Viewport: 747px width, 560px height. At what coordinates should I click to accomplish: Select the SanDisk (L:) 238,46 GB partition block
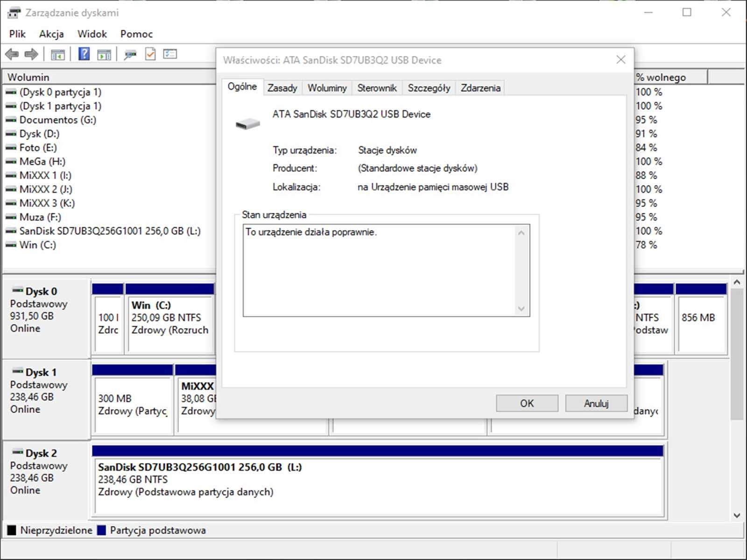point(378,481)
